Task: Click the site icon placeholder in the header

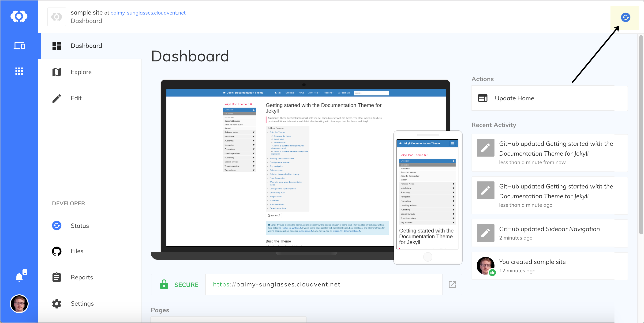Action: [x=57, y=17]
